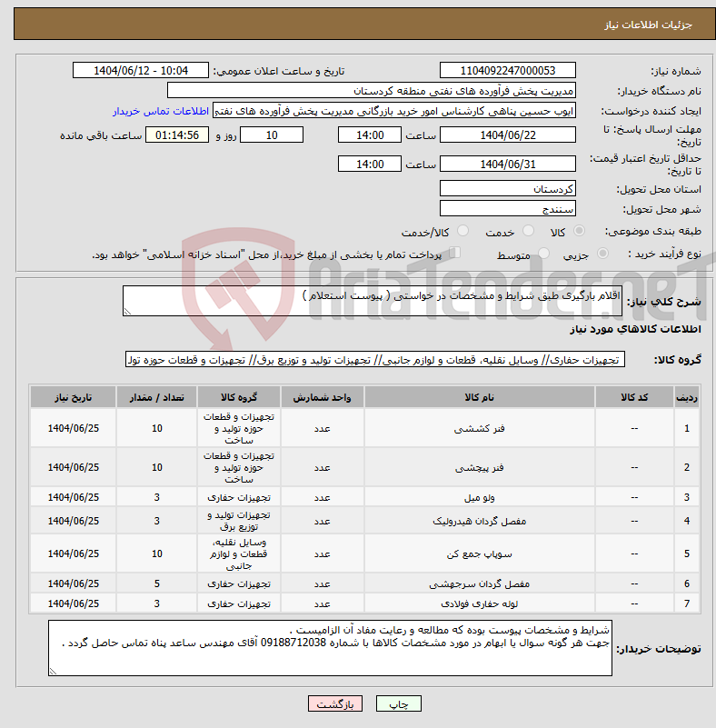Click the بازگشت back button

tap(335, 703)
